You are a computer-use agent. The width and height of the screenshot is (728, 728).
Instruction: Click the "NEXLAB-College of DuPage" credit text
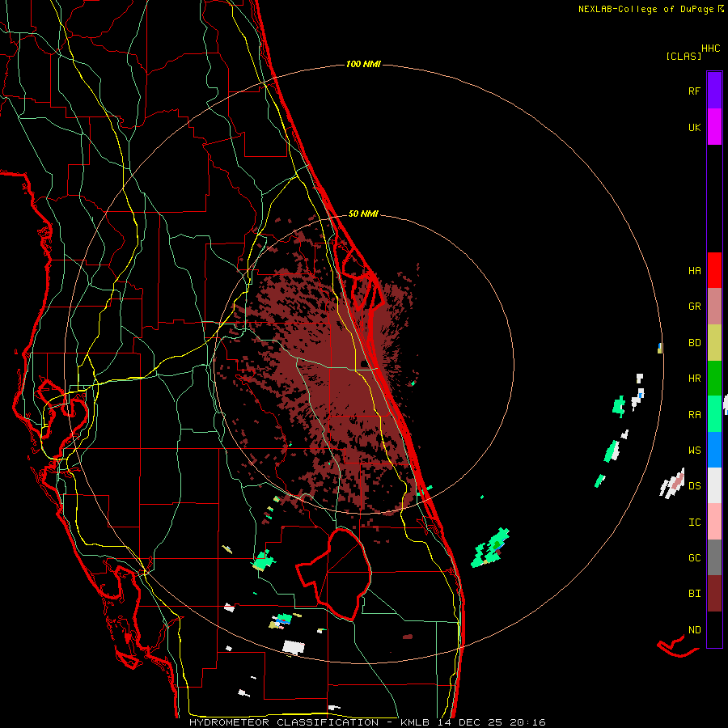click(x=645, y=9)
